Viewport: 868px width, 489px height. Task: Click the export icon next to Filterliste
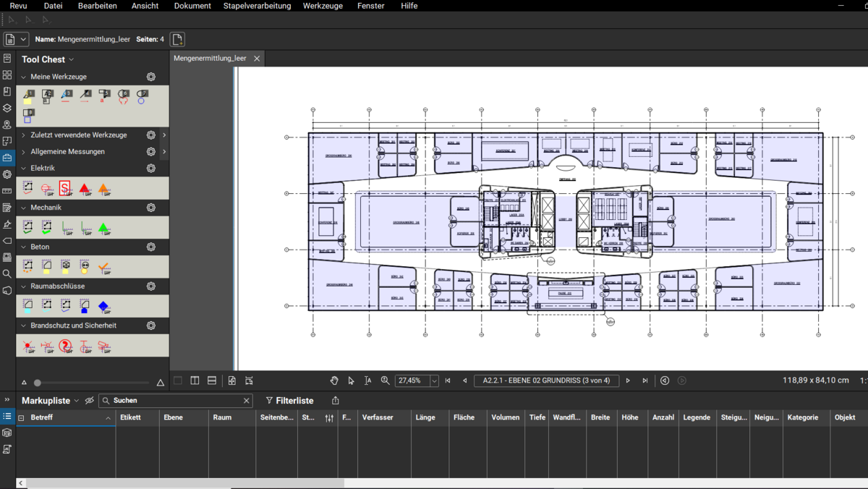335,400
